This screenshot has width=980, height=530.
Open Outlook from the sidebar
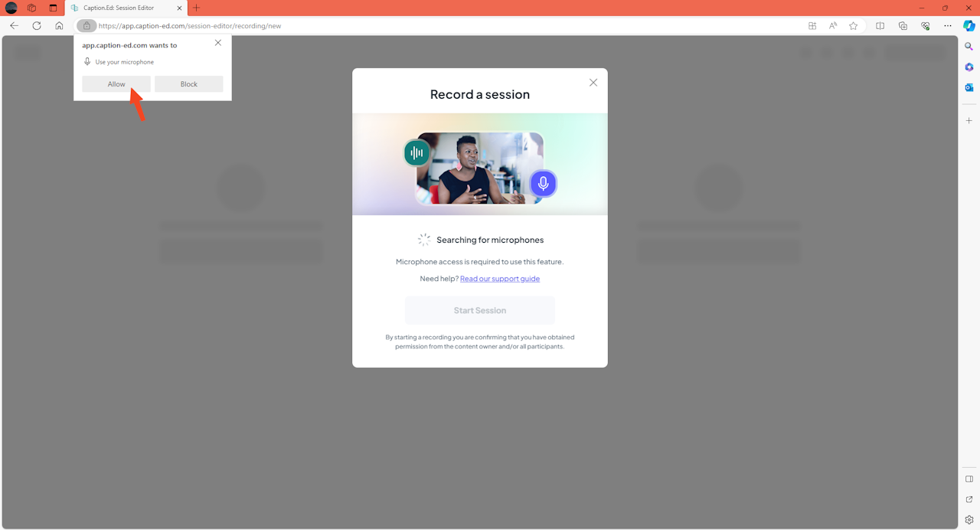click(969, 87)
